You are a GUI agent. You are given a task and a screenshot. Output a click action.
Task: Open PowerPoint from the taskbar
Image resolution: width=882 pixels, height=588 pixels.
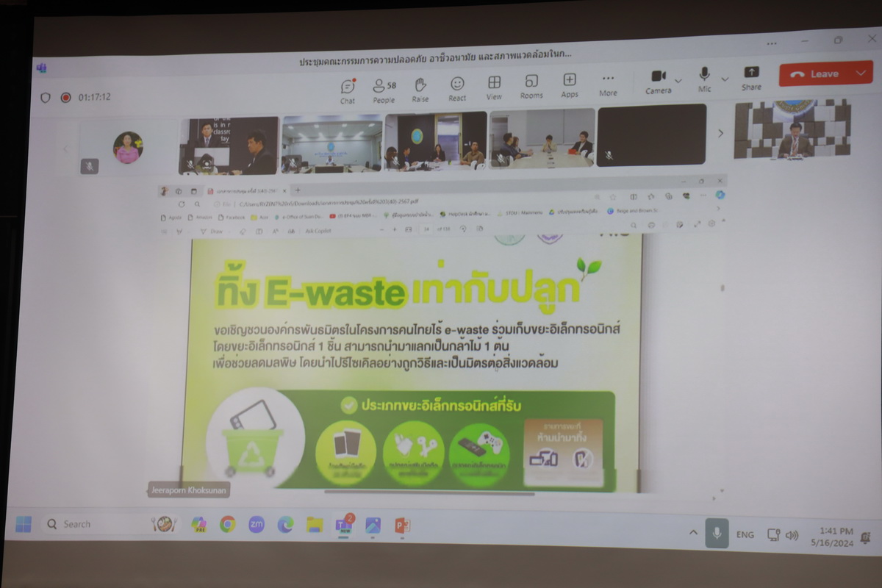(x=402, y=526)
